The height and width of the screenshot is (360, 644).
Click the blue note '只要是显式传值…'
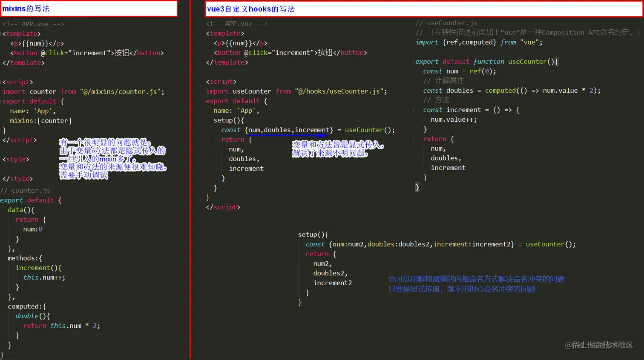[462, 289]
